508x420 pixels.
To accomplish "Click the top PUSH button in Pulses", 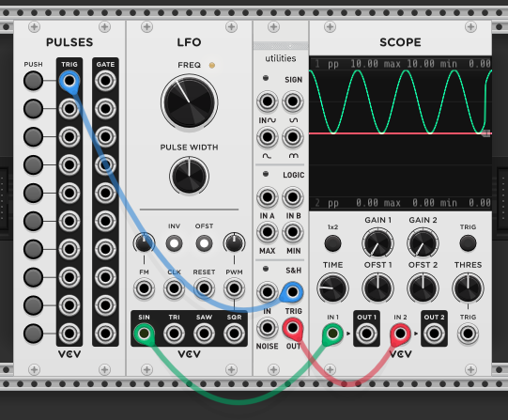I will pos(34,81).
